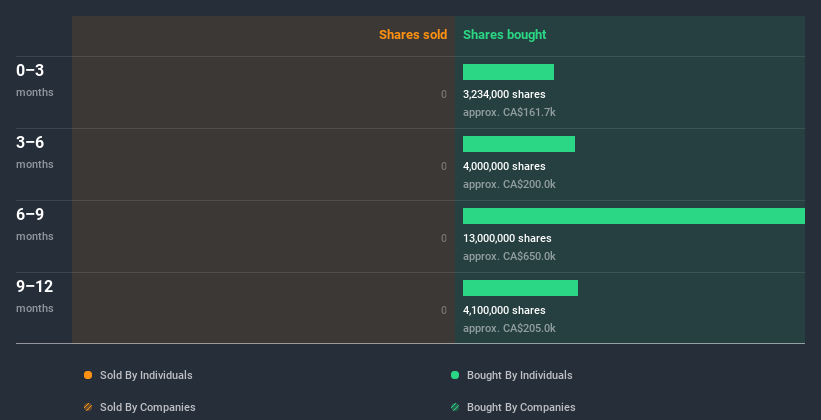
Task: Click the 3–6 months row label
Action: coord(35,152)
